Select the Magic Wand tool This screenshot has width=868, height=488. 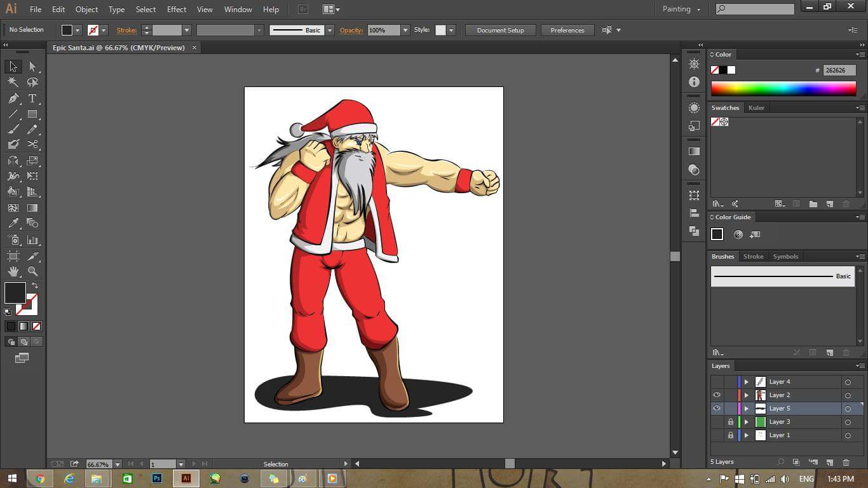click(x=13, y=83)
